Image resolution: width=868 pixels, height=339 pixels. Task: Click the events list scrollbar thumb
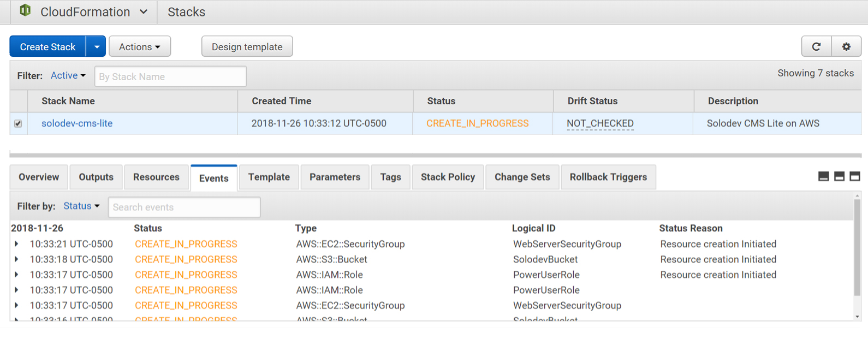pyautogui.click(x=857, y=248)
